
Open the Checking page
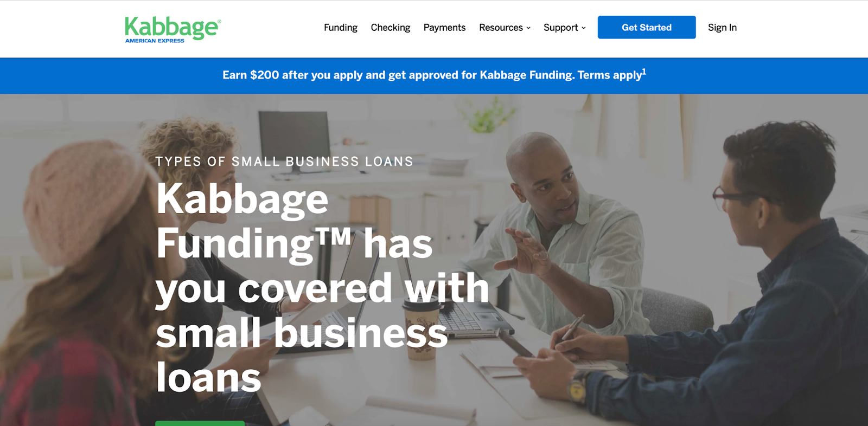click(391, 28)
